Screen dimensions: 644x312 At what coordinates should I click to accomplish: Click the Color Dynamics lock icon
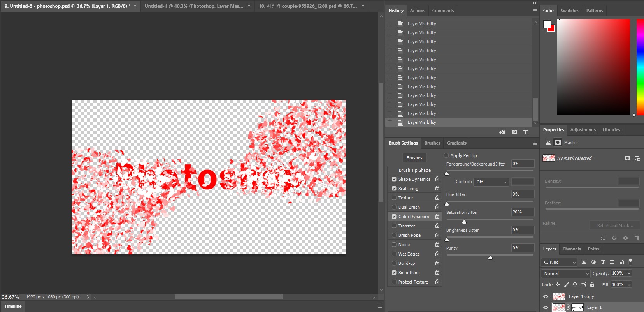coord(437,217)
